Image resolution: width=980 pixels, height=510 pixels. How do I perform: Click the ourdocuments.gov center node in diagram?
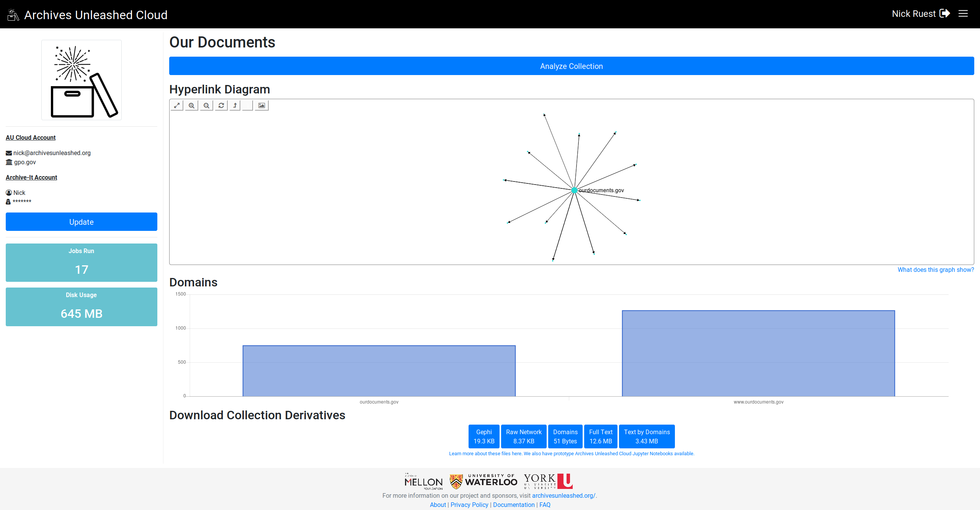coord(574,190)
